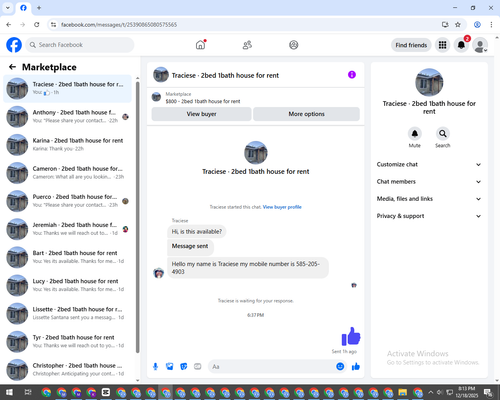Expand Media, files and links section
The width and height of the screenshot is (500, 400).
click(429, 199)
